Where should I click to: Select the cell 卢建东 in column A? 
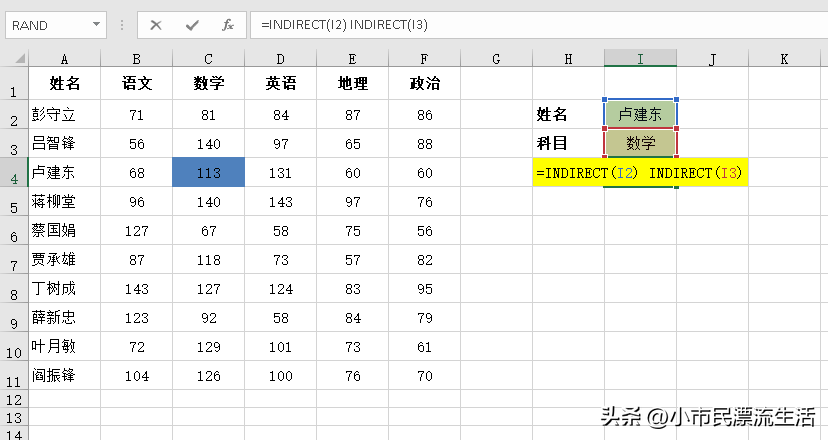coord(64,172)
